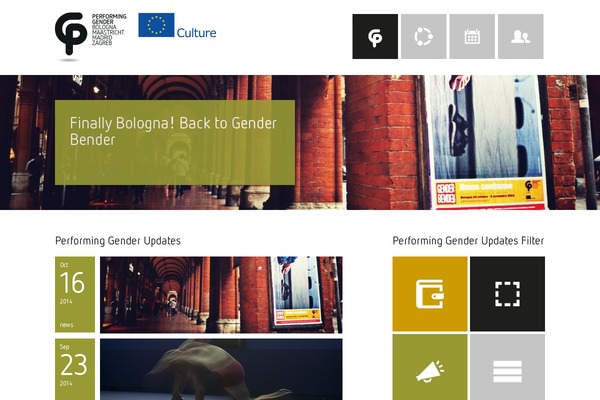Select the green megaphone news filter tile
The width and height of the screenshot is (600, 400).
[430, 367]
